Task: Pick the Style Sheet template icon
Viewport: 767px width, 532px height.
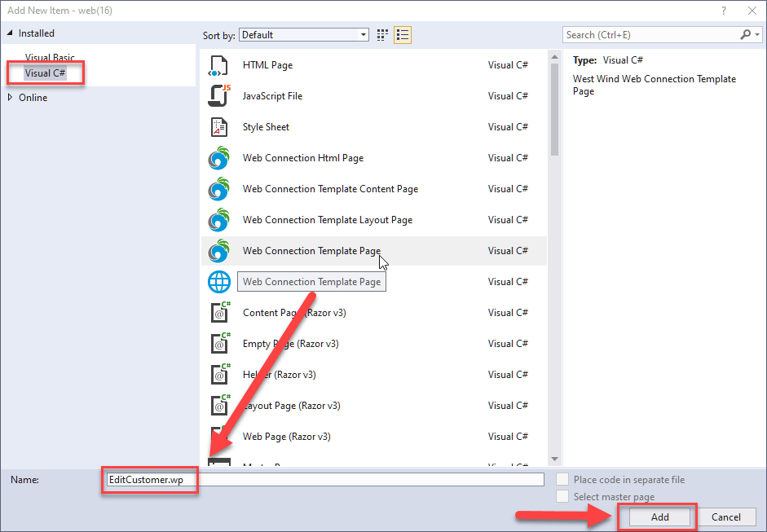Action: [x=218, y=127]
